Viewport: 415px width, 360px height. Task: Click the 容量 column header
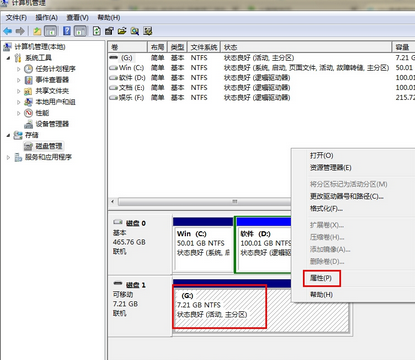pos(403,47)
